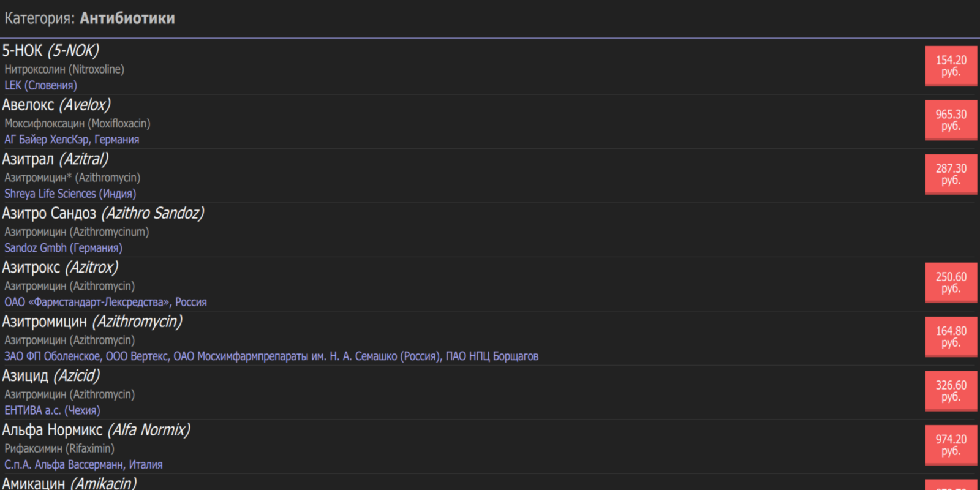This screenshot has width=980, height=490.
Task: Click the 287.30 руб. price button
Action: 951,175
